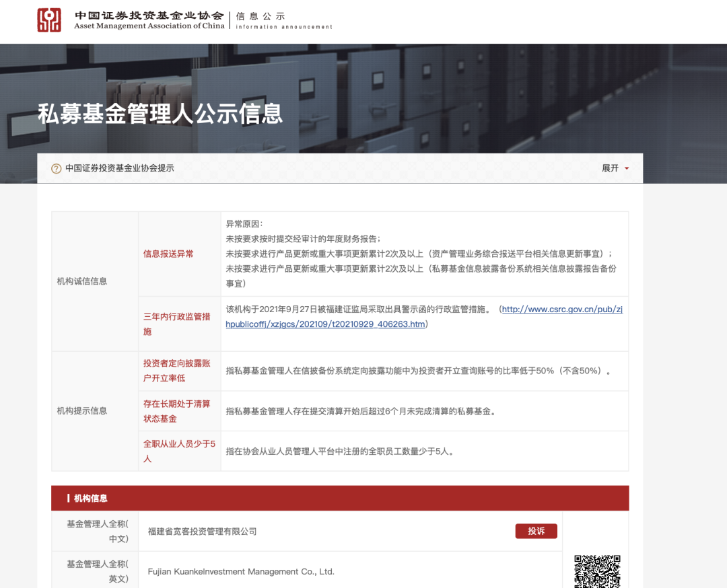Click the 机构提示信息 row header
The width and height of the screenshot is (727, 588).
point(82,411)
